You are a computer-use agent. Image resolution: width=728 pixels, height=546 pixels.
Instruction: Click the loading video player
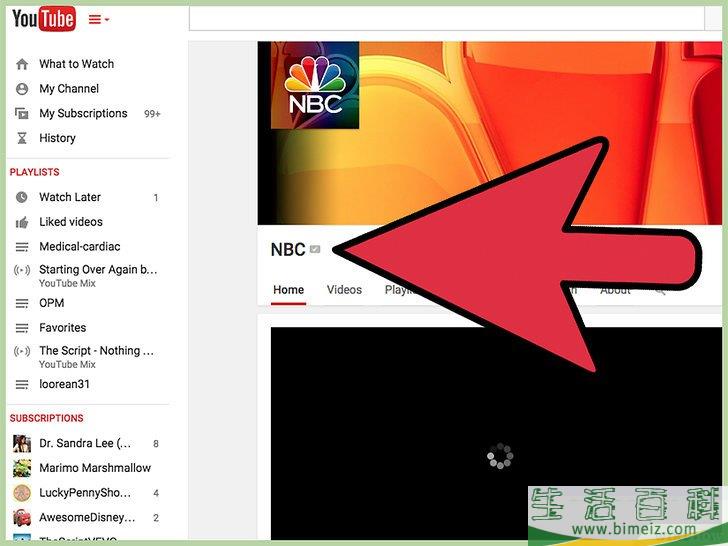[496, 433]
